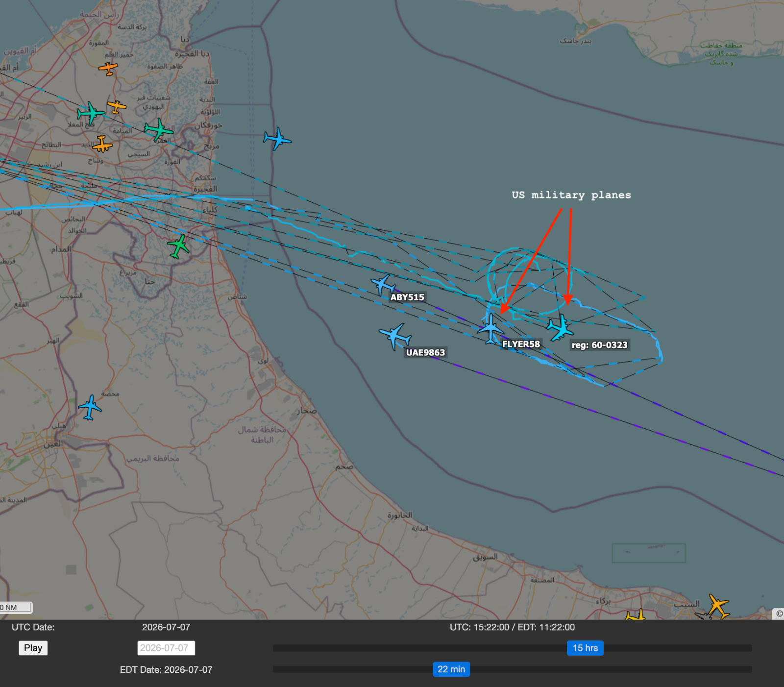Start replay with the Play button

[33, 648]
